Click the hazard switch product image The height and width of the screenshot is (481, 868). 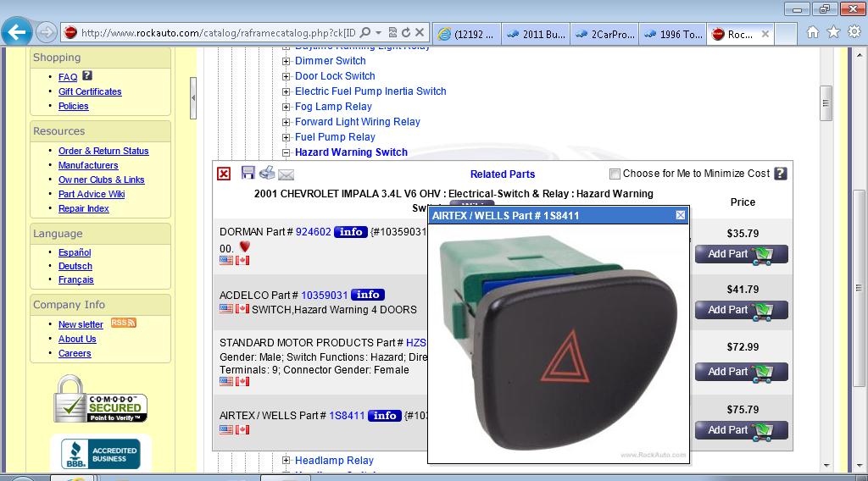pyautogui.click(x=559, y=343)
